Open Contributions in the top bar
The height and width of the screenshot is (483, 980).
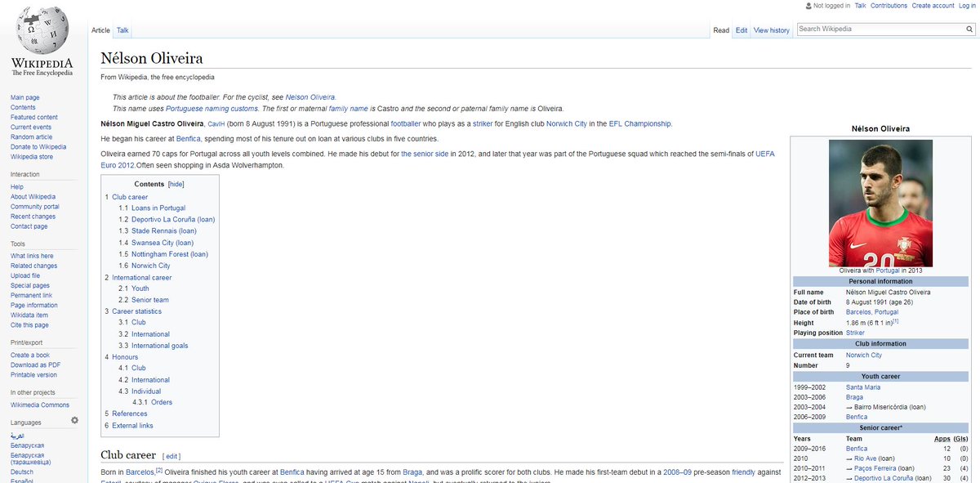(889, 6)
